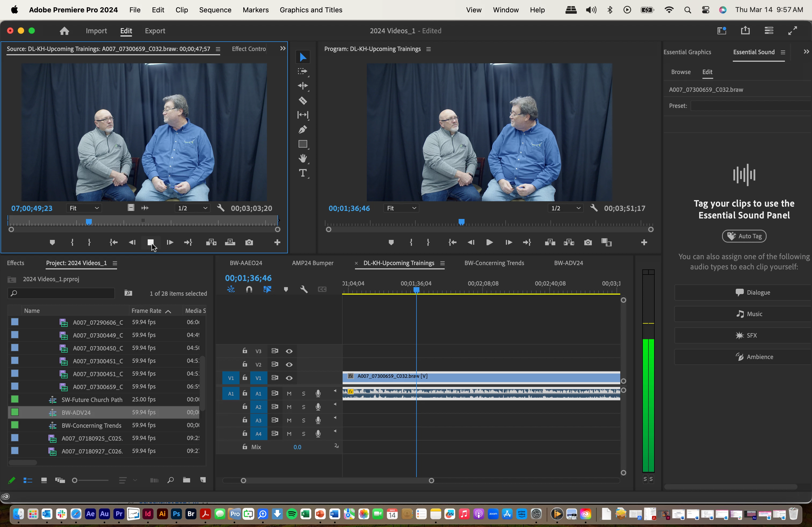Mute audio track A1
Screen dimensions: 812x527
pyautogui.click(x=289, y=393)
